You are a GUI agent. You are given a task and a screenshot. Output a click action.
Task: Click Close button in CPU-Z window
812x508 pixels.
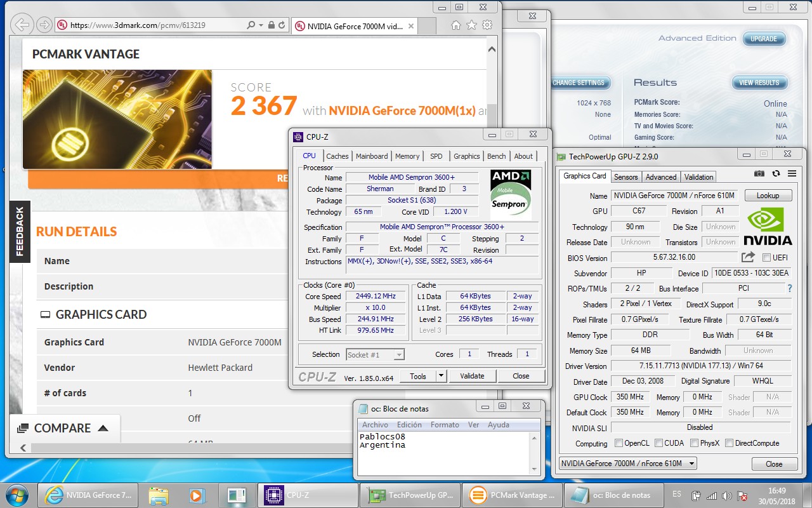coord(521,376)
